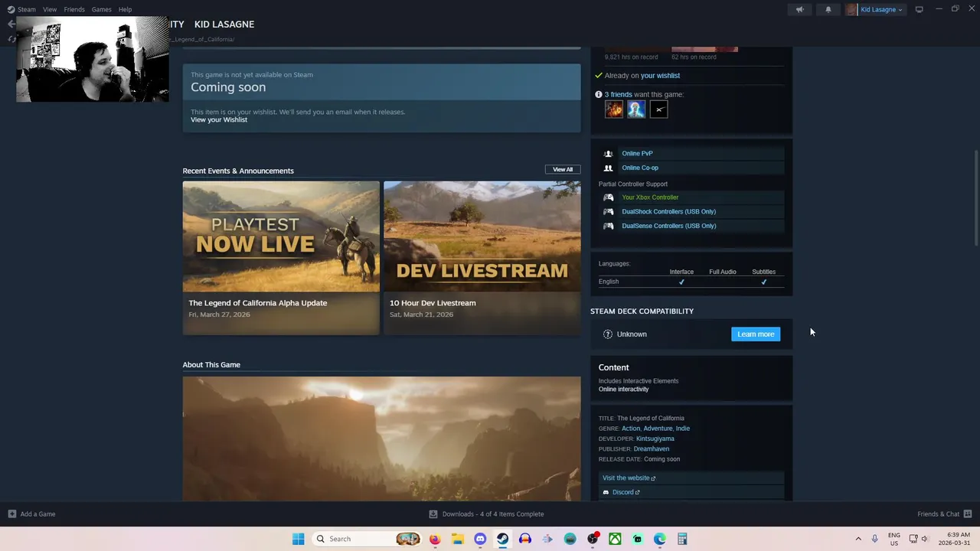
Task: Click the Online PvP feature link
Action: (x=637, y=153)
